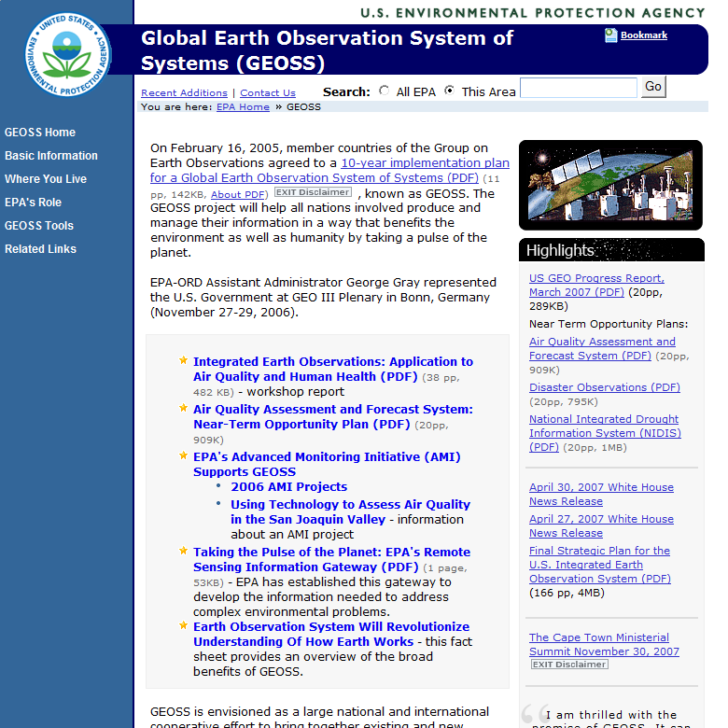728x728 pixels.
Task: Open National Integrated Drought Information System link
Action: click(605, 433)
